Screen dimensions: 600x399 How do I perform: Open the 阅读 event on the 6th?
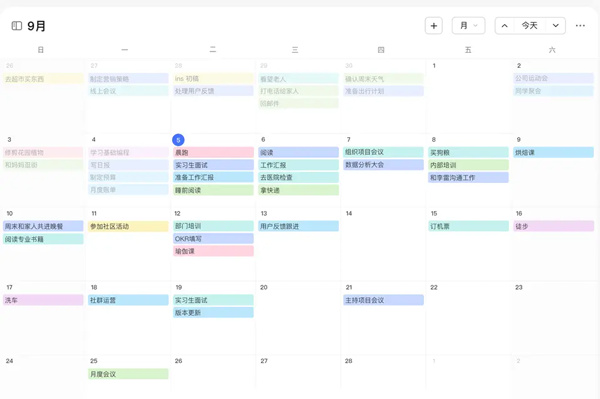click(x=298, y=152)
